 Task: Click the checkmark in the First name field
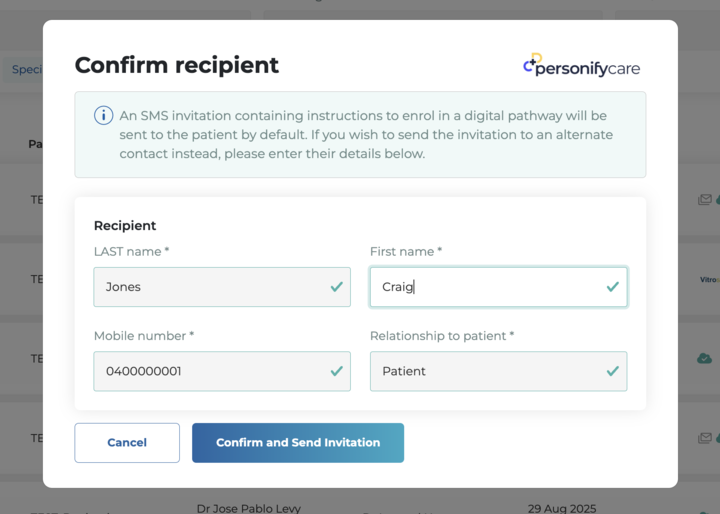tap(612, 287)
